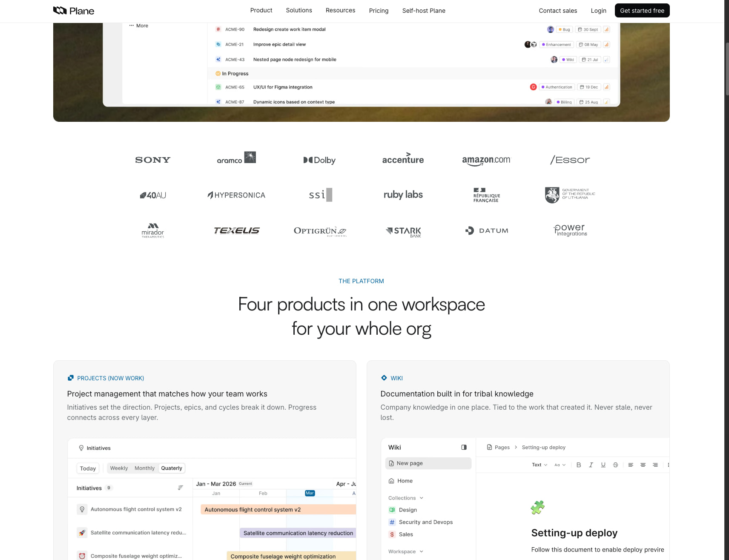Open work item Improve epic detail view
The height and width of the screenshot is (560, 729).
(279, 44)
